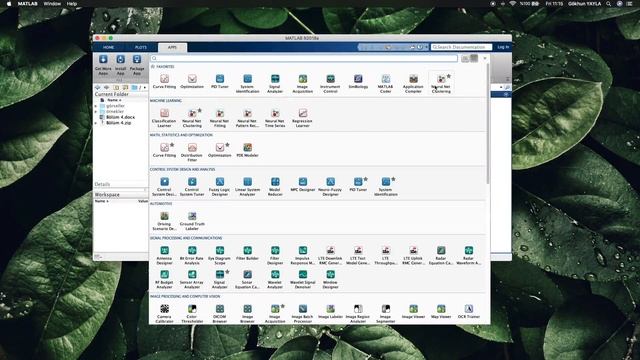Open Linear System Analyzer app

(x=247, y=186)
